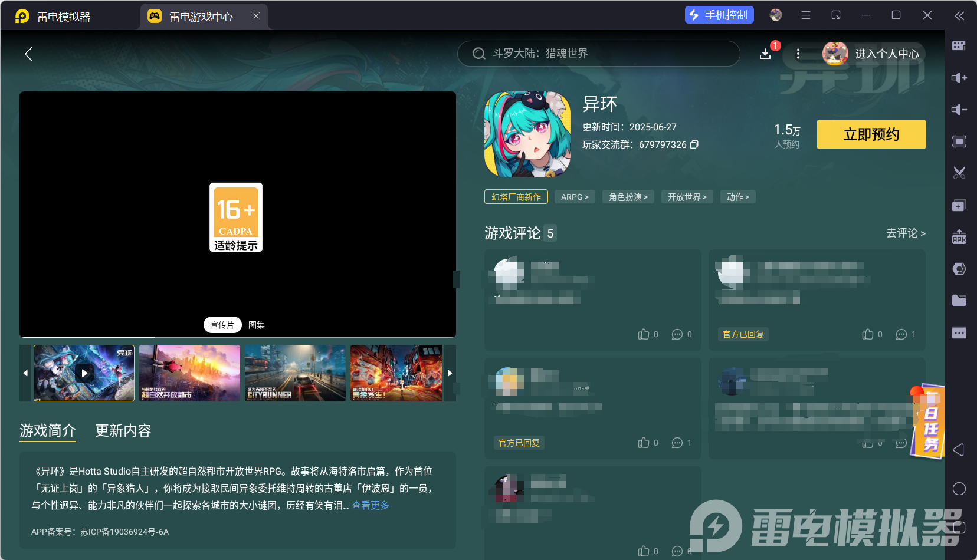Image resolution: width=977 pixels, height=560 pixels.
Task: Focus the search box showing 斗罗大陆：猎魂世界
Action: click(x=599, y=54)
